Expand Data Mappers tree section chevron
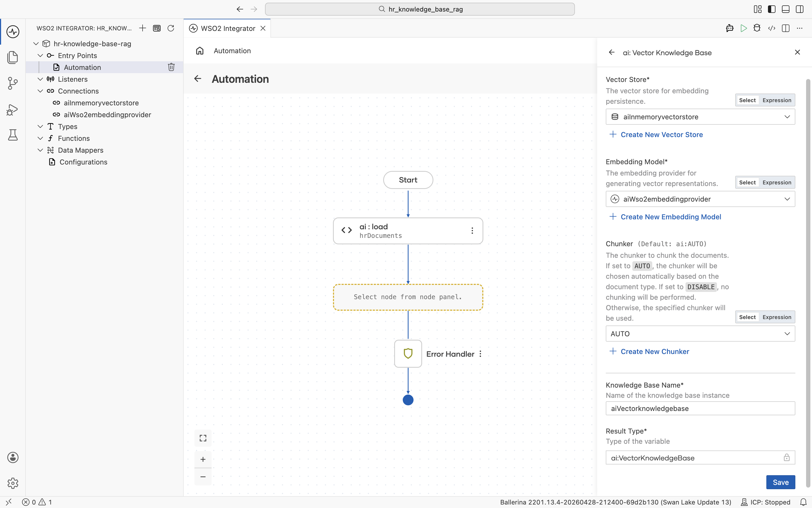Image resolution: width=812 pixels, height=508 pixels. point(40,150)
